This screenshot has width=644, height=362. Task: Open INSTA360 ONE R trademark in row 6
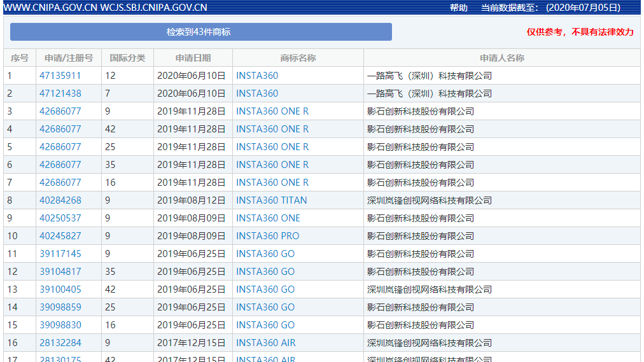(272, 165)
